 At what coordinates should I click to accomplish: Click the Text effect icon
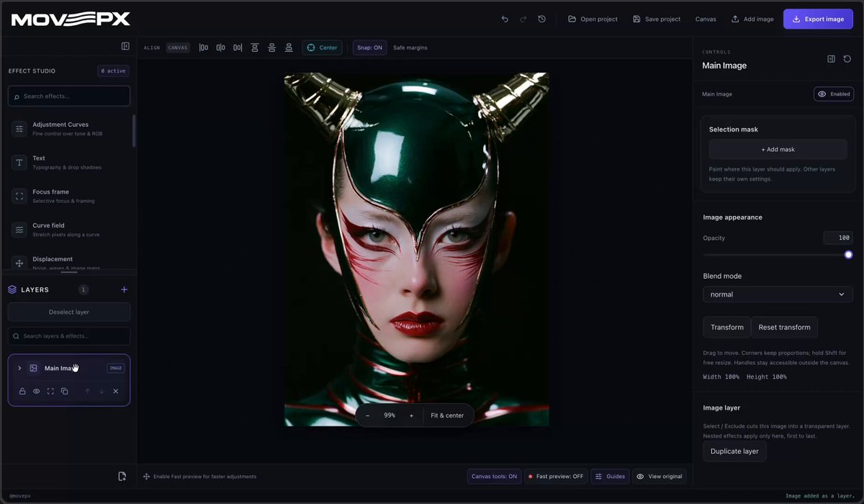coord(19,163)
